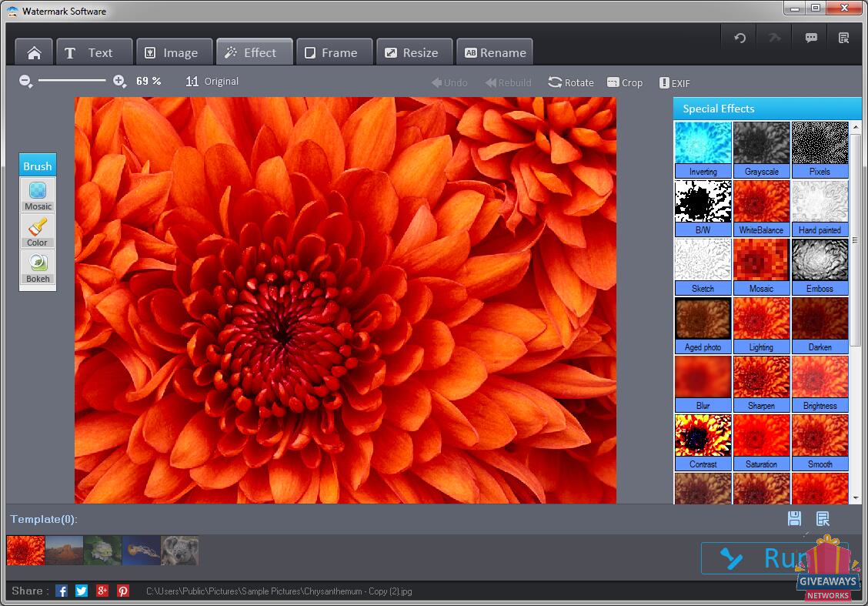Viewport: 868px width, 606px height.
Task: Select the jellyfish thumbnail in filmstrip
Action: [x=141, y=550]
